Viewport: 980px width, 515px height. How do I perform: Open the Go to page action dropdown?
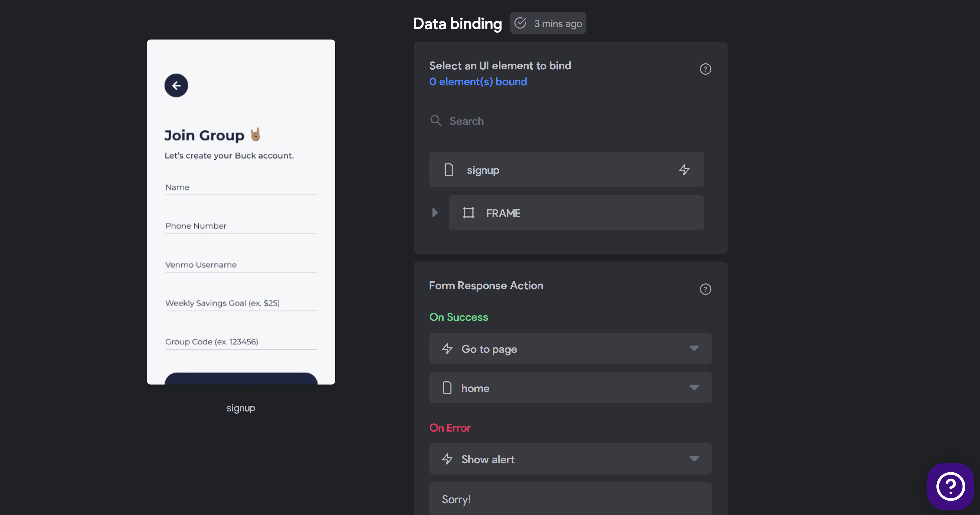[x=570, y=348]
